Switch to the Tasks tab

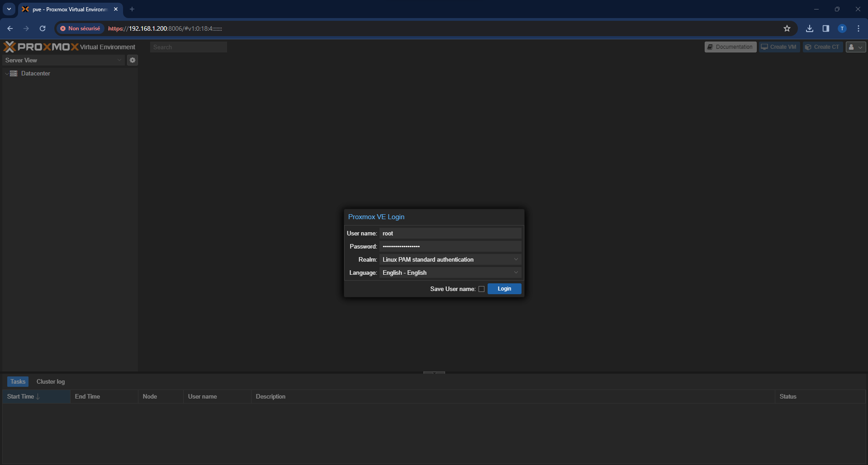(18, 381)
